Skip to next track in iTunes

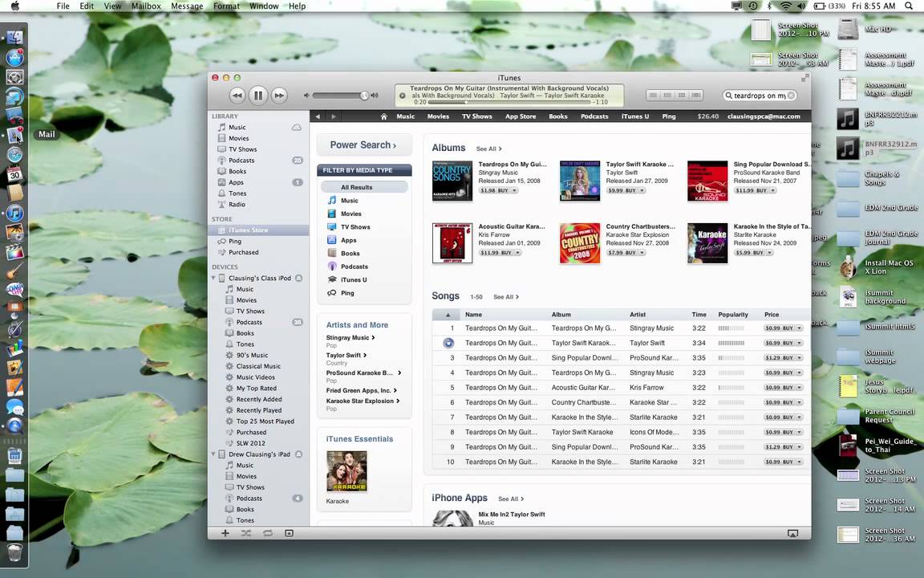(x=279, y=95)
